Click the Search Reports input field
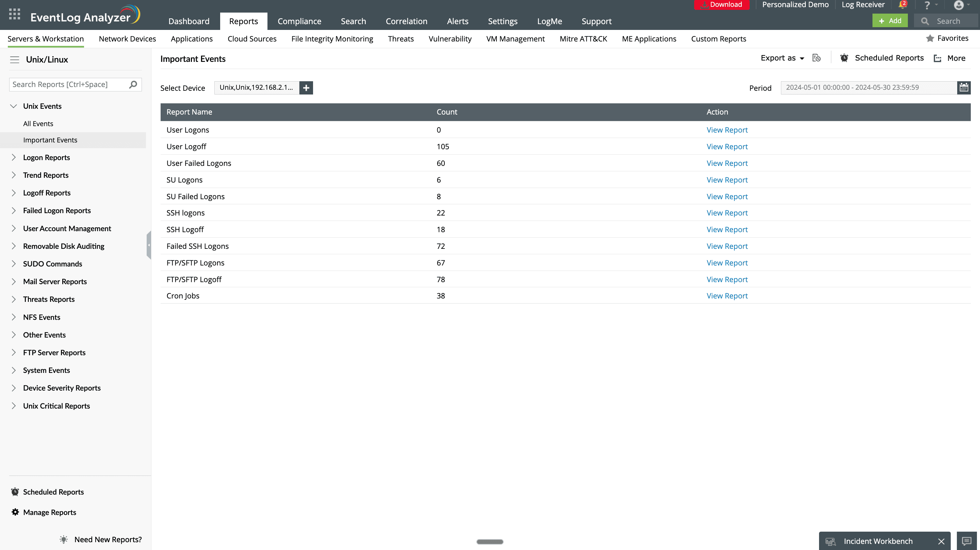Image resolution: width=980 pixels, height=550 pixels. pos(68,84)
